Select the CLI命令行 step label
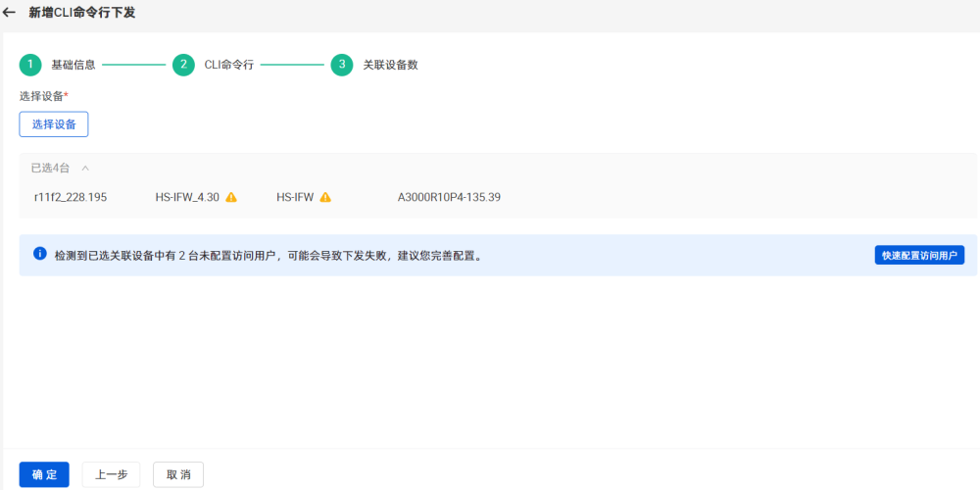980x490 pixels. [x=228, y=65]
